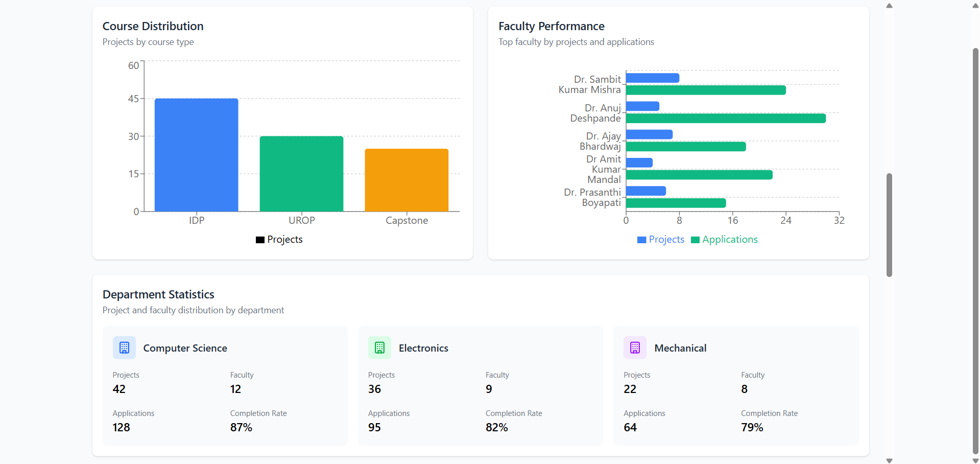Screen dimensions: 980x464
Task: Click the Dr. Anuj Deshpande label
Action: [x=595, y=113]
